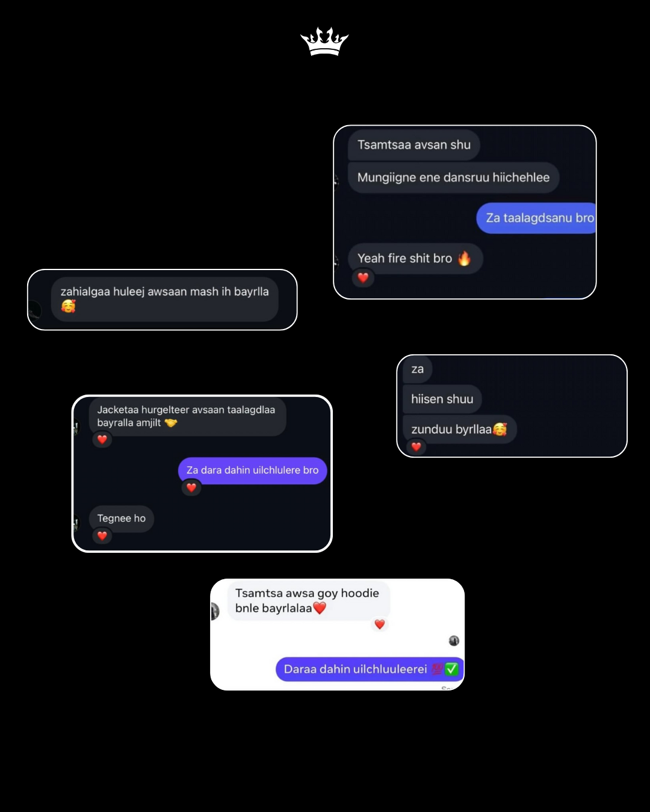Click the heart reaction beside hoodie message
This screenshot has height=812, width=650.
point(379,624)
